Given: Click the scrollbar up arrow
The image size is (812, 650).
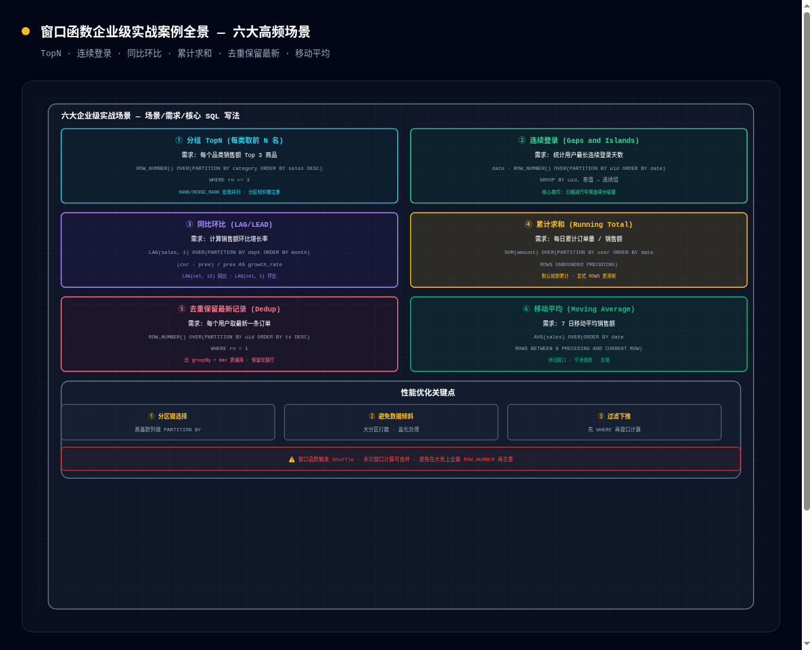Looking at the screenshot, I should [x=807, y=5].
